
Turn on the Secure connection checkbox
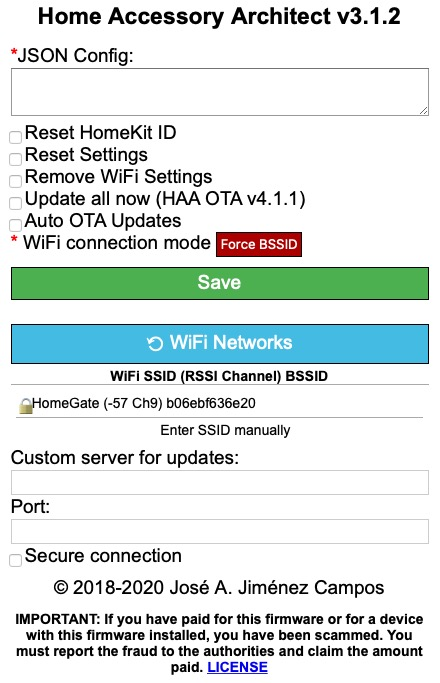coord(15,560)
